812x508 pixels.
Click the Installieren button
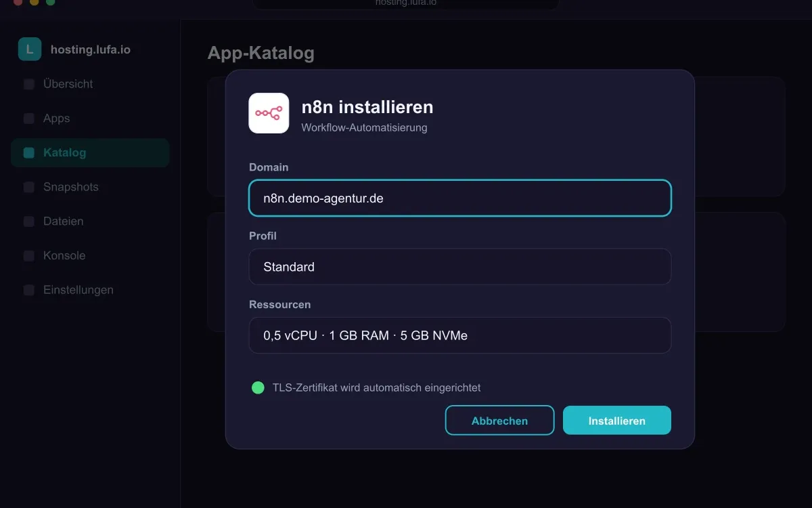pyautogui.click(x=617, y=421)
